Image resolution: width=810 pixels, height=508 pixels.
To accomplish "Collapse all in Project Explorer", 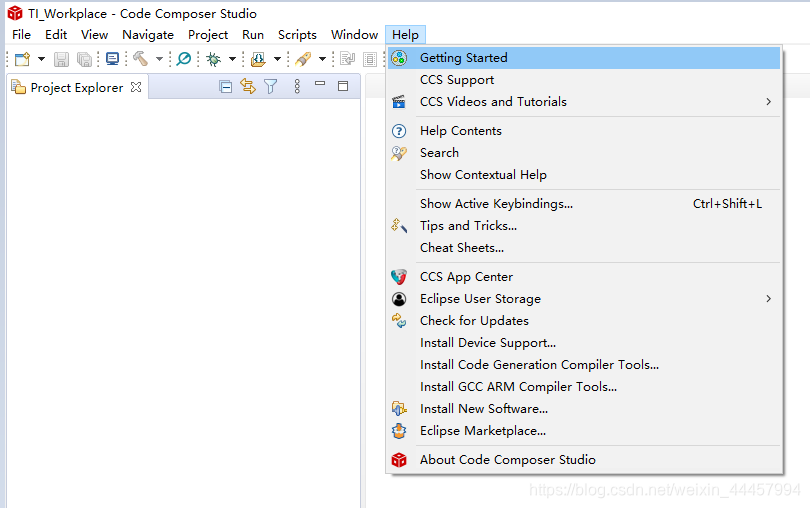I will pyautogui.click(x=225, y=86).
